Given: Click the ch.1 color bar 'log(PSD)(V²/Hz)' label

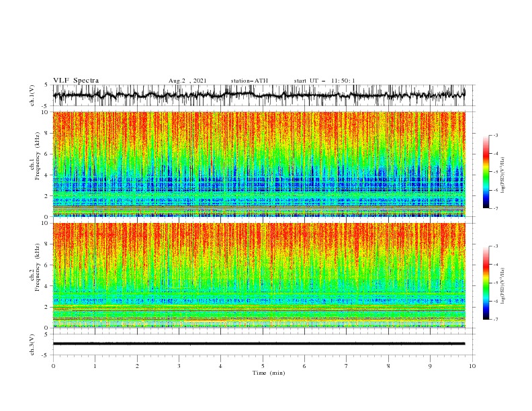Looking at the screenshot, I should click(x=503, y=175).
